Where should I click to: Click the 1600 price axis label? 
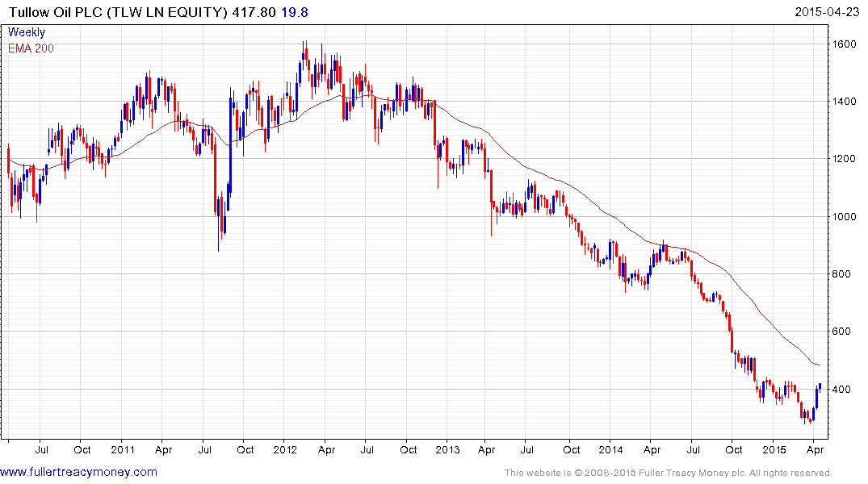[845, 44]
